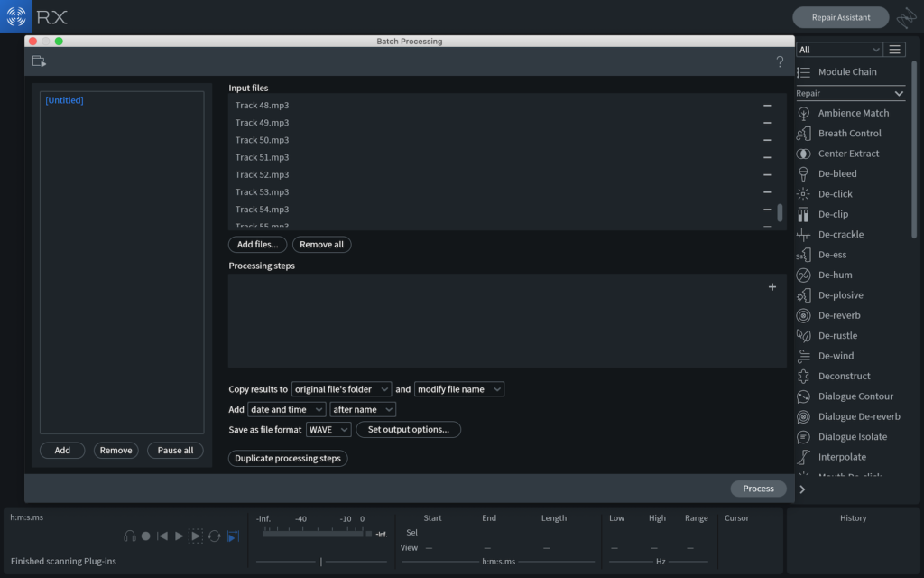Select the Untitled batch job entry

tap(64, 100)
